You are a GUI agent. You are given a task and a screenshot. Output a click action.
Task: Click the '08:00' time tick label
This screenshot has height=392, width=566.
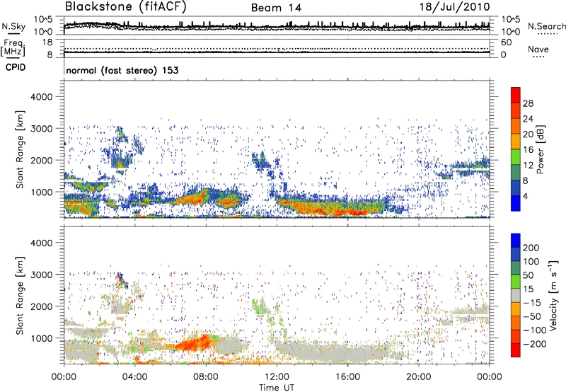[206, 377]
